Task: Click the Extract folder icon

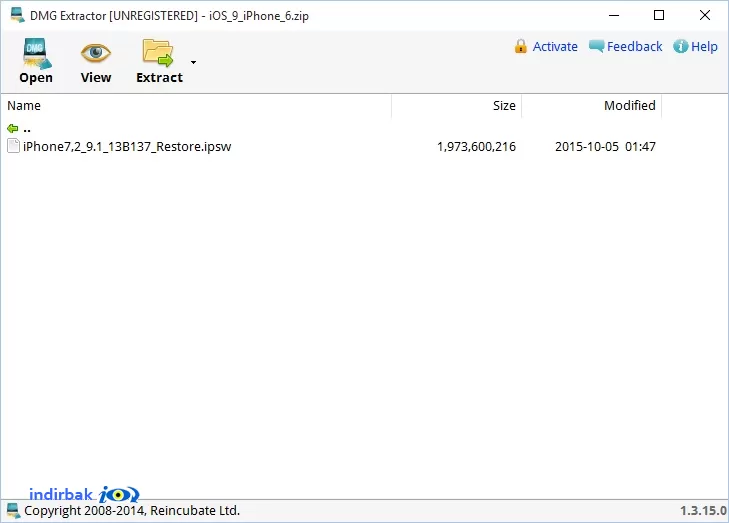Action: (158, 53)
